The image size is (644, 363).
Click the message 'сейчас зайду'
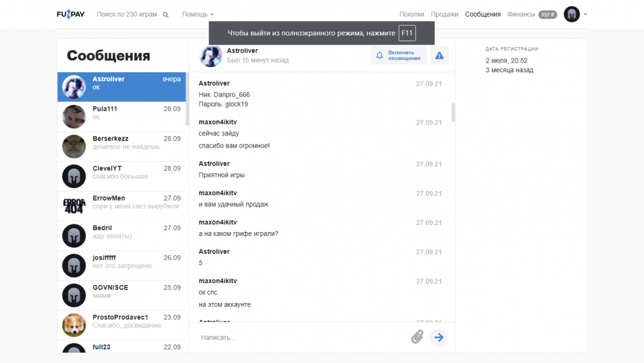(x=219, y=133)
